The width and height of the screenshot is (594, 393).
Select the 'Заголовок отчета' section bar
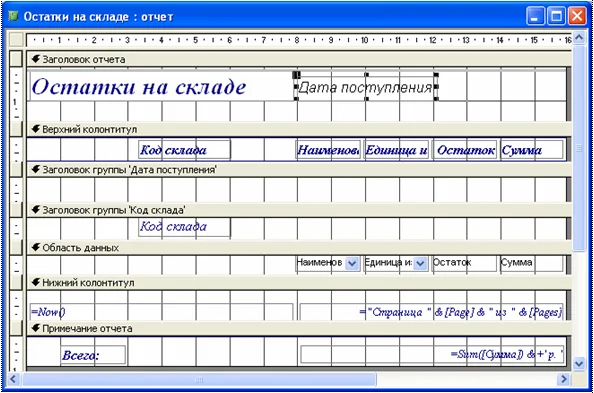(x=299, y=59)
